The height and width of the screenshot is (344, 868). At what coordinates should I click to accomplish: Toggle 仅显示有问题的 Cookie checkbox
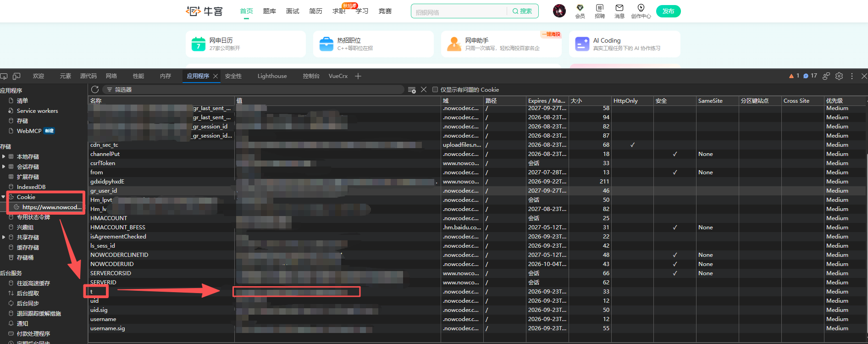435,89
